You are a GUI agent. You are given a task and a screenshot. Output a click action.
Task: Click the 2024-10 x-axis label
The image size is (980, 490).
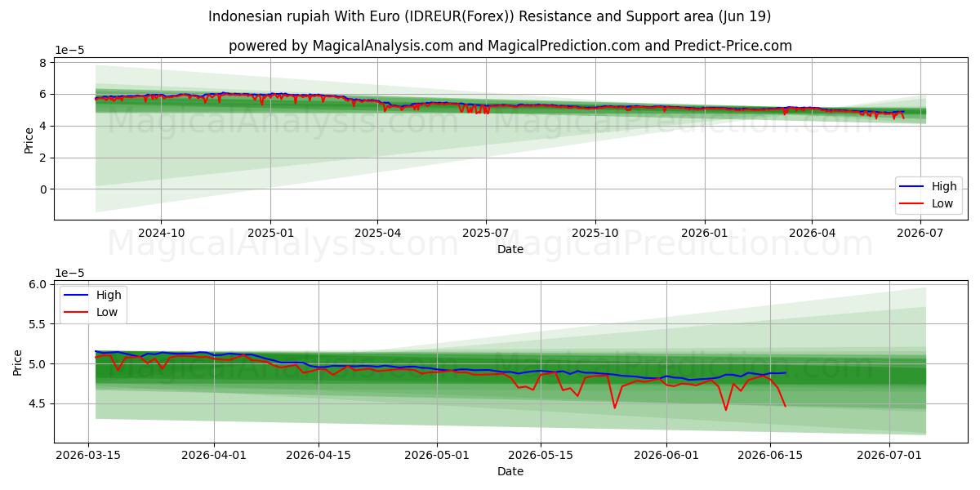[x=161, y=234]
